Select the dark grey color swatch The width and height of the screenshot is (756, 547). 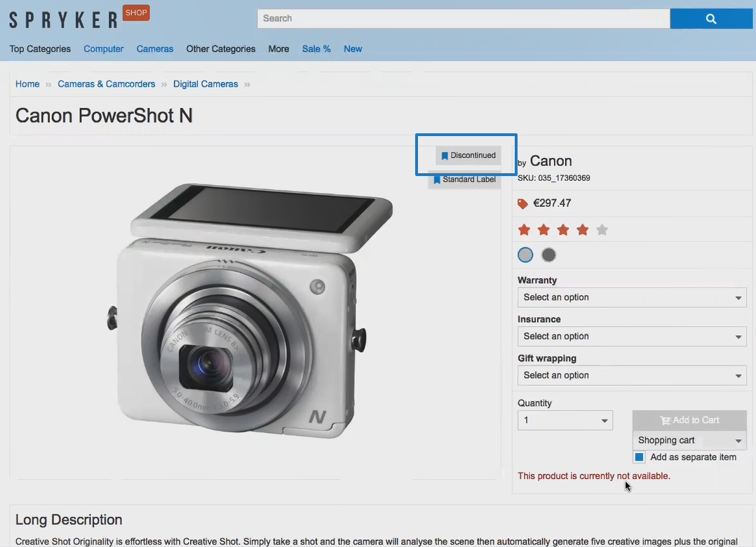point(548,255)
